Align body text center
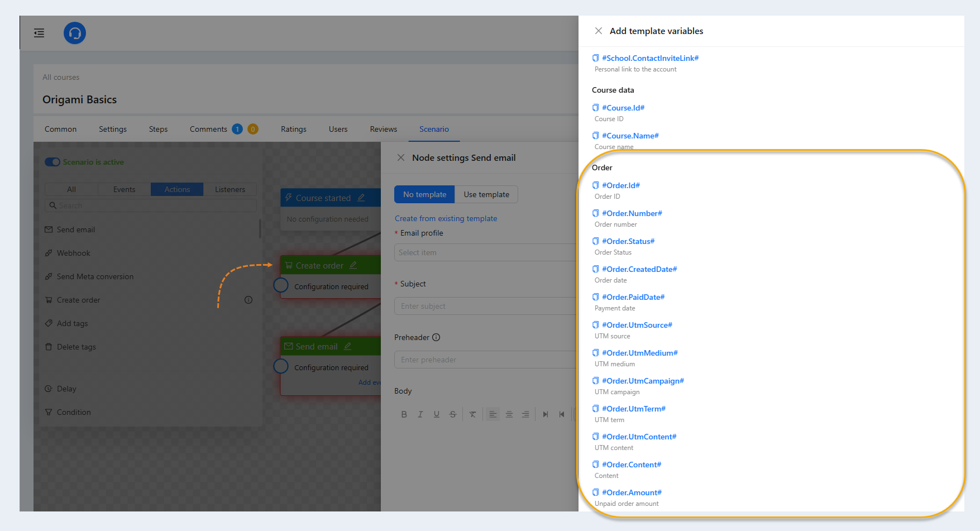 click(509, 414)
